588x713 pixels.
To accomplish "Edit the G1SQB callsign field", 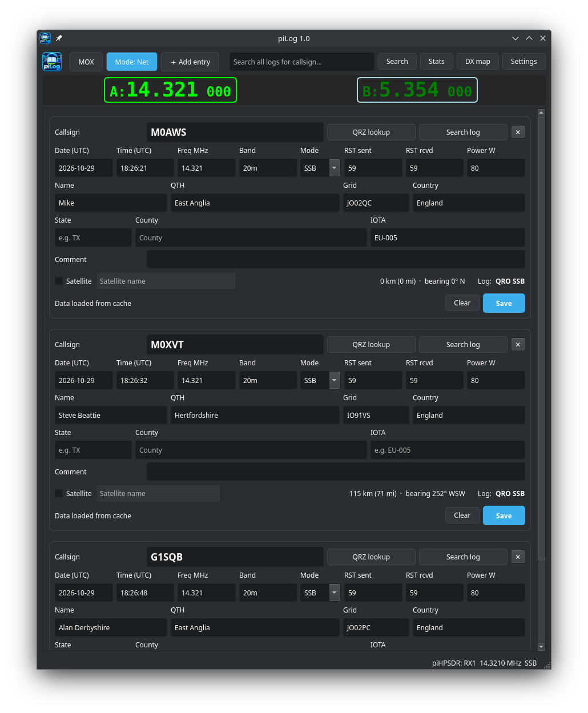I will 235,557.
